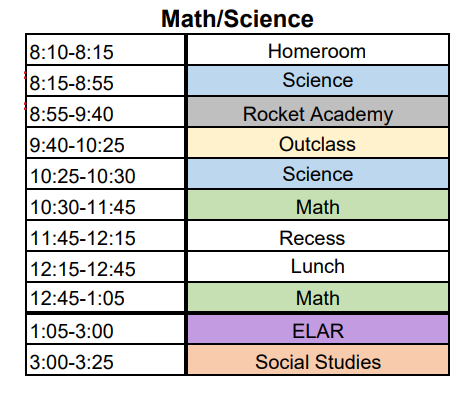Select the 8:10-8:15 time cell
The image size is (469, 399).
click(105, 50)
